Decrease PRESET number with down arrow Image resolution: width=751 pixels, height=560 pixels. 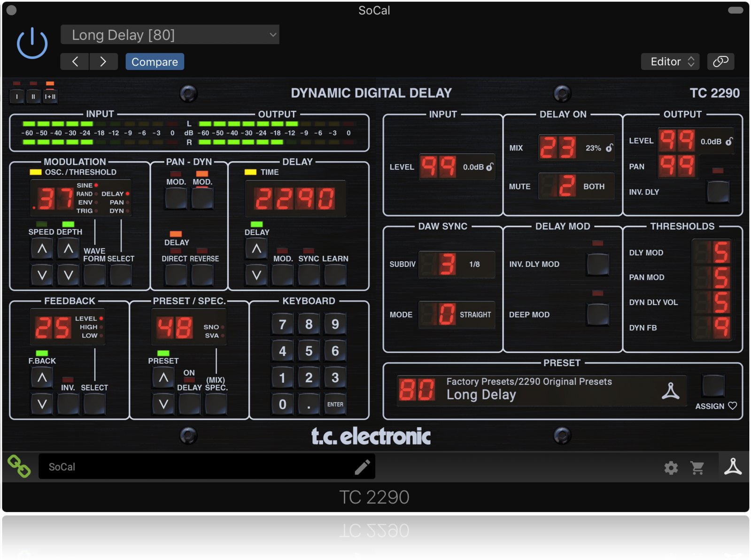tap(163, 404)
